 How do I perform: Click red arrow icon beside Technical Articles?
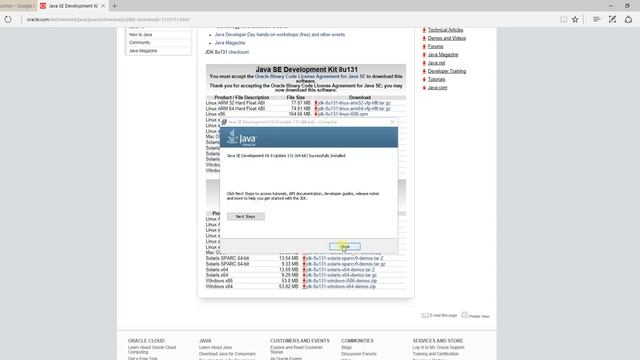click(424, 30)
